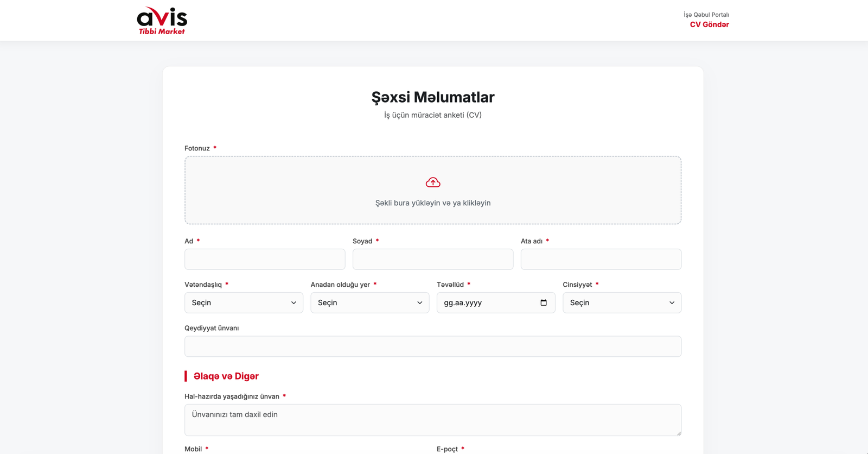
Task: Click the Mobil field label
Action: pos(193,449)
